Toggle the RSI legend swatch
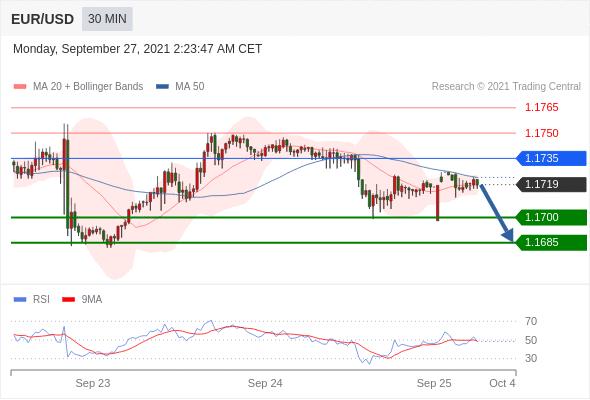This screenshot has width=590, height=400. point(20,300)
